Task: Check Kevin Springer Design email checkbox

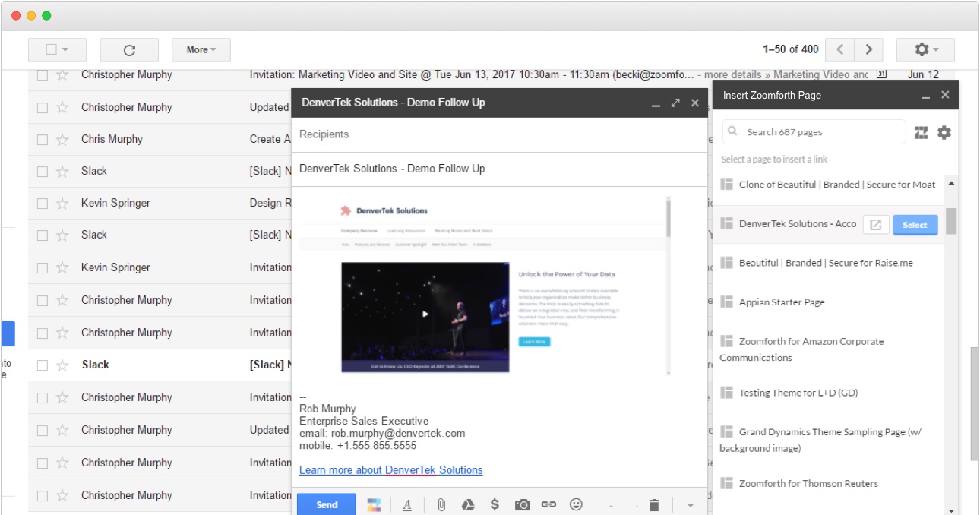Action: pyautogui.click(x=43, y=204)
